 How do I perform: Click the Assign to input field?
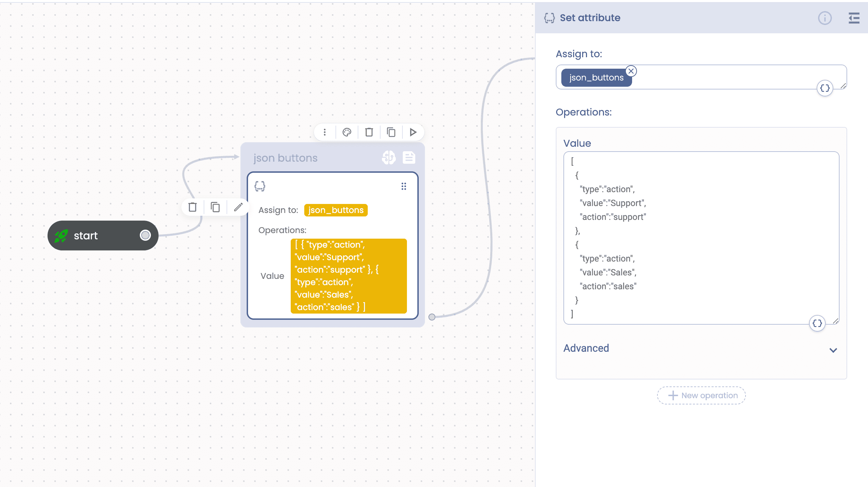pyautogui.click(x=701, y=77)
